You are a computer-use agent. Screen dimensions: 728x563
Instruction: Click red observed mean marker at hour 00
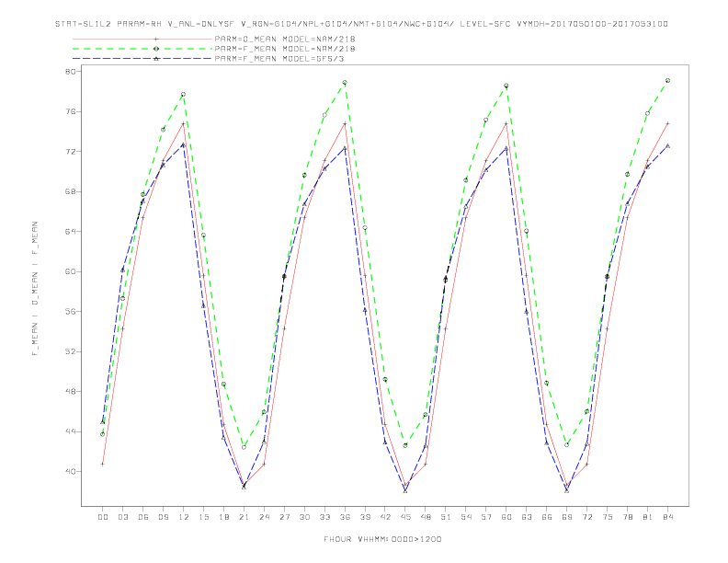[103, 464]
